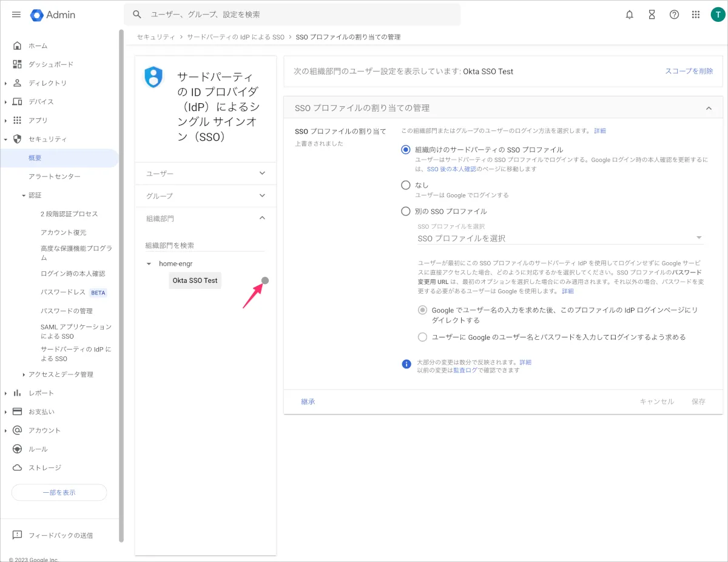Expand the ユーザー section
The height and width of the screenshot is (562, 728).
pos(206,174)
